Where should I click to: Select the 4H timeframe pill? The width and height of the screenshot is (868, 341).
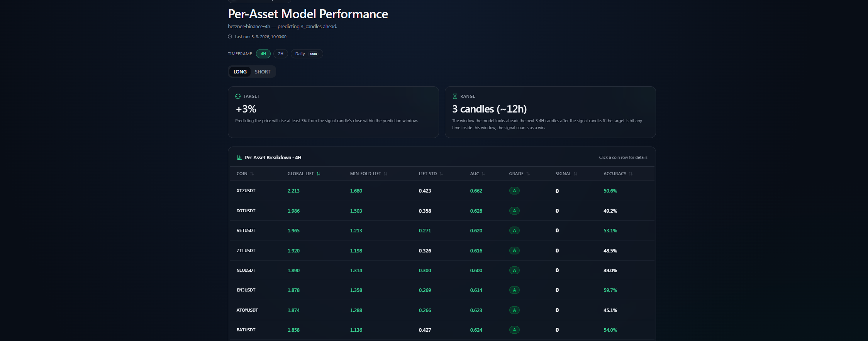click(263, 54)
